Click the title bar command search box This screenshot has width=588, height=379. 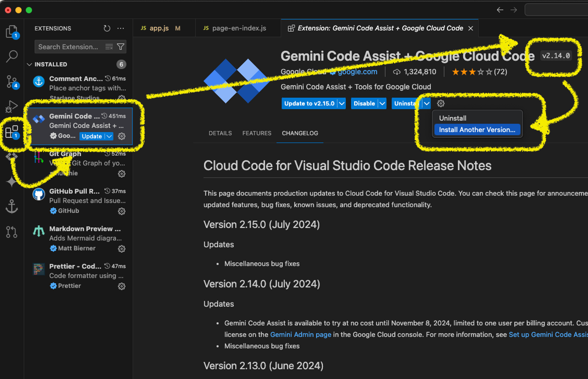556,10
